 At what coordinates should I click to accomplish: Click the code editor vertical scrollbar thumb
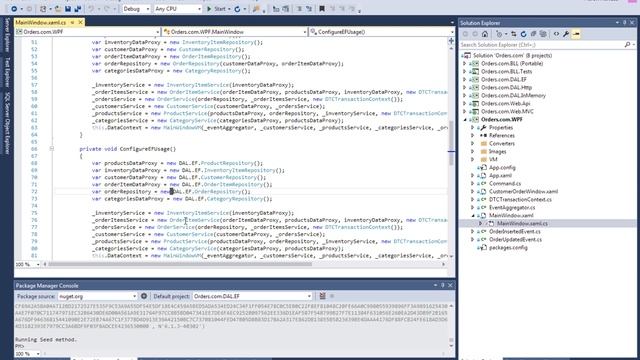(451, 143)
